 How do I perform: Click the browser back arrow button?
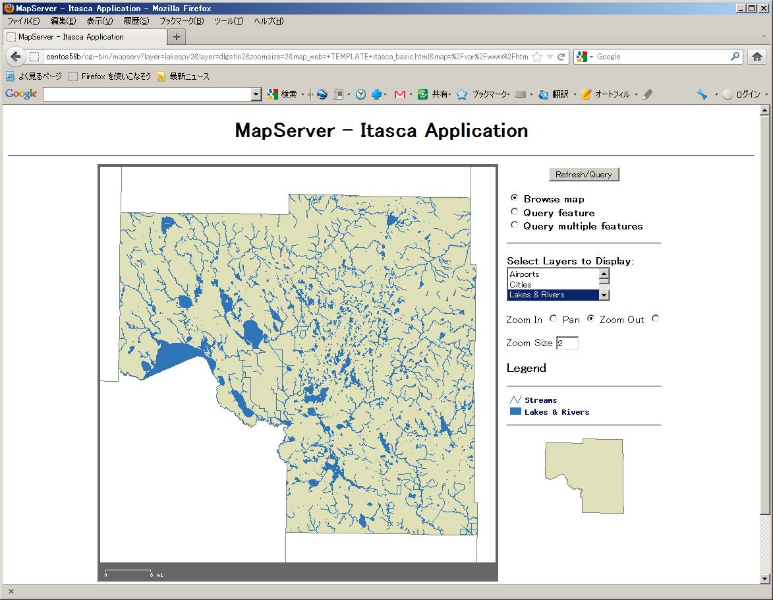[15, 57]
